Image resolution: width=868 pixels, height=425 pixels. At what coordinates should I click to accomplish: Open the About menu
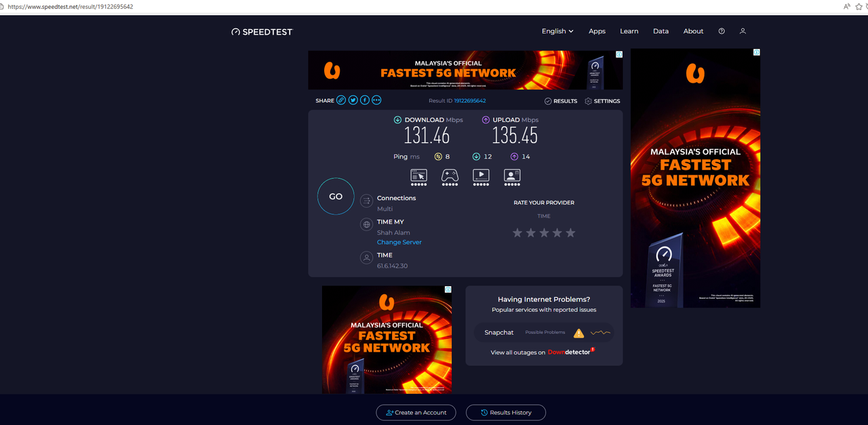click(693, 31)
